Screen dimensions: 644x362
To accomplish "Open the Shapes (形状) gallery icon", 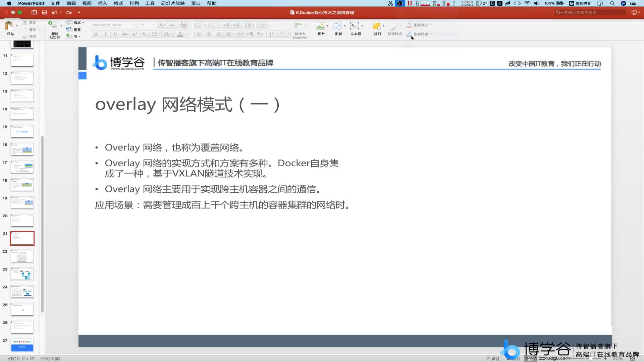I will pos(337,26).
